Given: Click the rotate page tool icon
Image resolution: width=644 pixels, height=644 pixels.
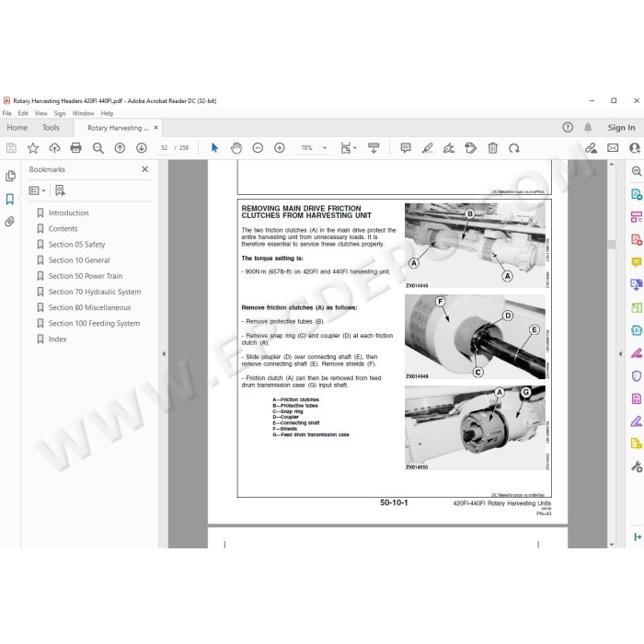Looking at the screenshot, I should point(471,148).
